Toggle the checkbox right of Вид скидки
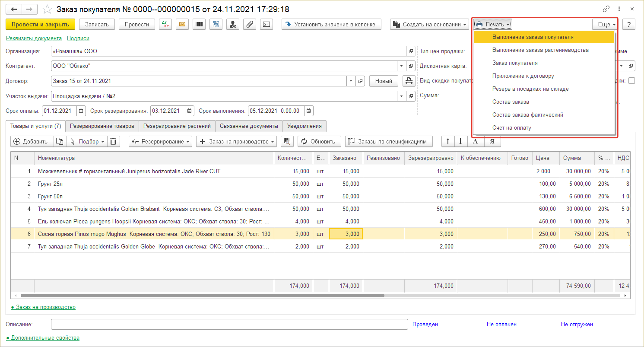 click(631, 81)
